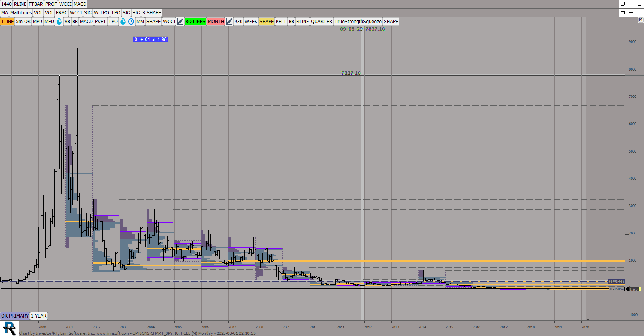Click the 2014 year label on time axis
The image size is (644, 336).
(422, 327)
